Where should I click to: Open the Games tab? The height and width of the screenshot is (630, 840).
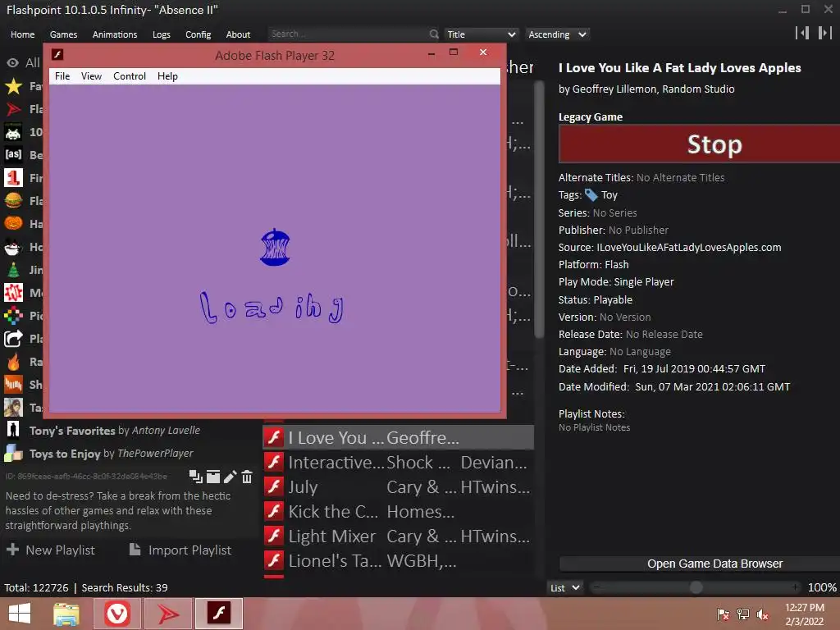(x=63, y=34)
